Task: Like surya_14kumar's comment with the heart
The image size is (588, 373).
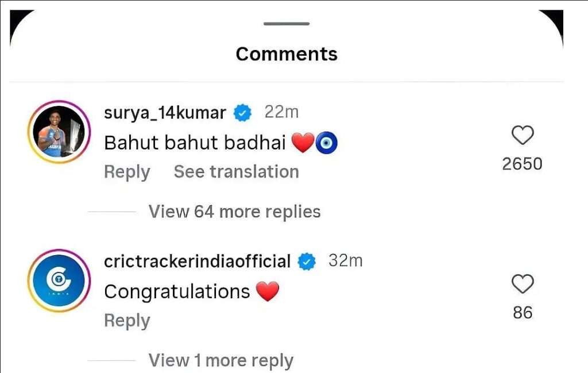Action: point(523,136)
